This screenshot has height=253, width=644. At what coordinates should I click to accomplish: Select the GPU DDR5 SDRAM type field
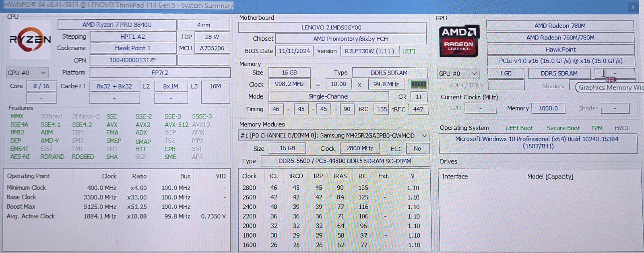(x=559, y=73)
